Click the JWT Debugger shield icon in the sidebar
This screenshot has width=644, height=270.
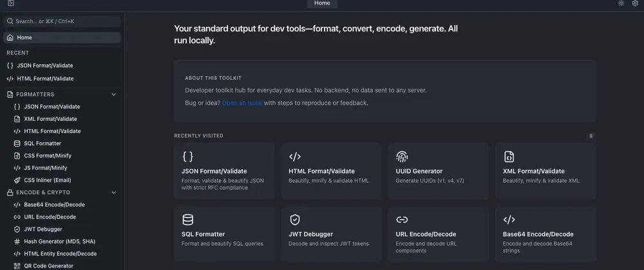pos(17,230)
